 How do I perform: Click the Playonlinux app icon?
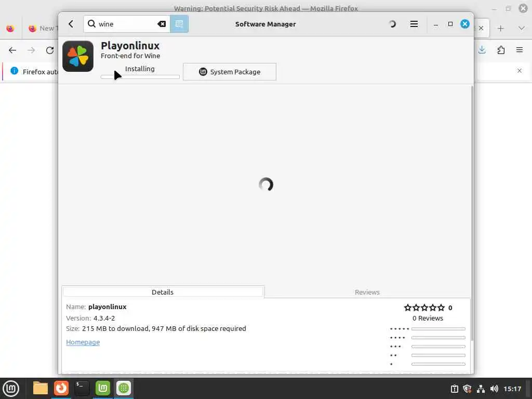(78, 56)
